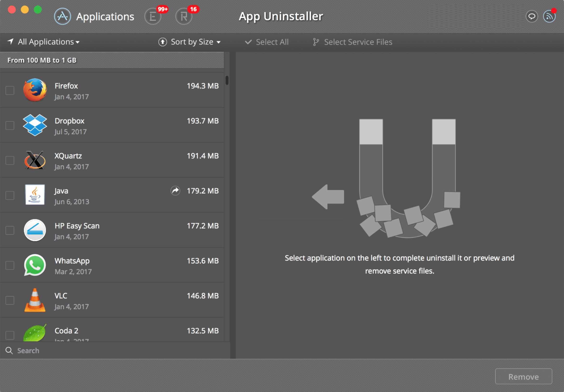Click the 'From 100 MB to 1 GB' header

(112, 60)
